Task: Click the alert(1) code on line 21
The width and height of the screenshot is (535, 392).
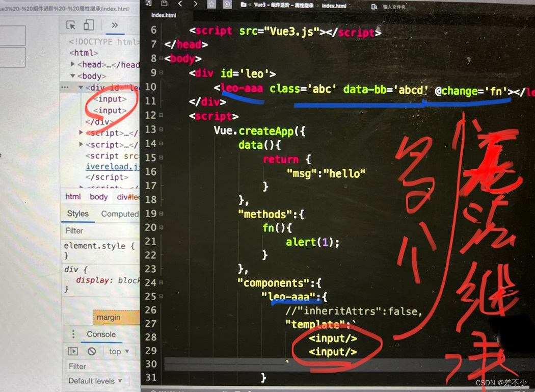Action: click(x=312, y=242)
